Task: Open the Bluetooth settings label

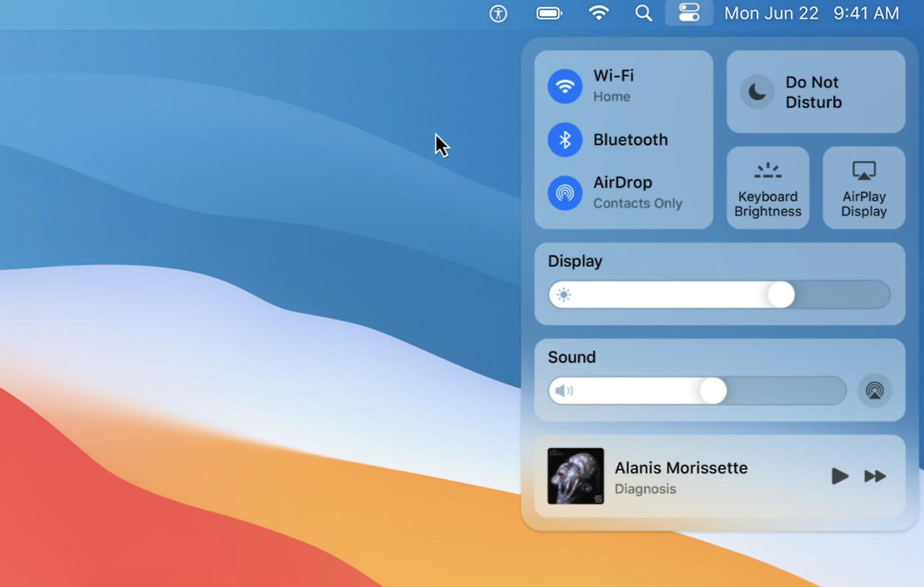Action: tap(630, 140)
